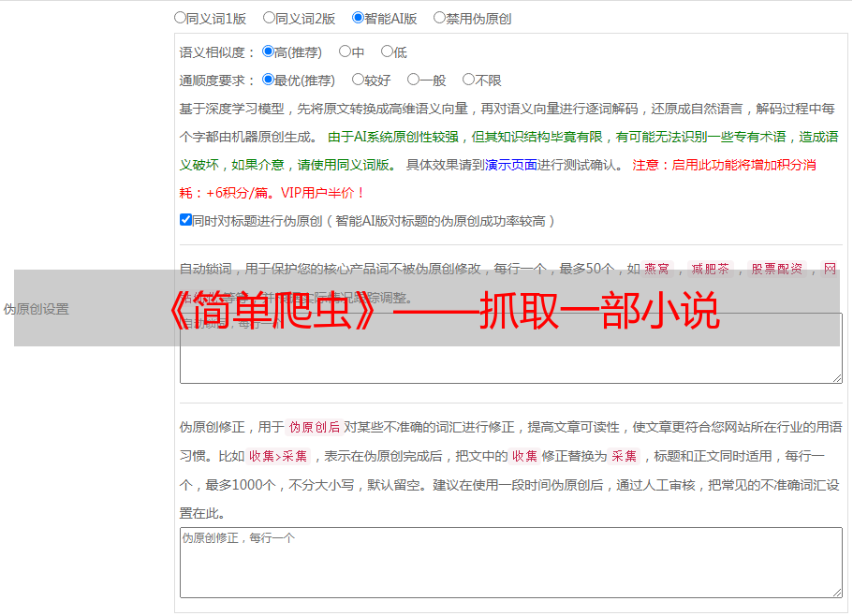The height and width of the screenshot is (616, 853).
Task: Choose the 智能AI版 radio option
Action: [358, 18]
